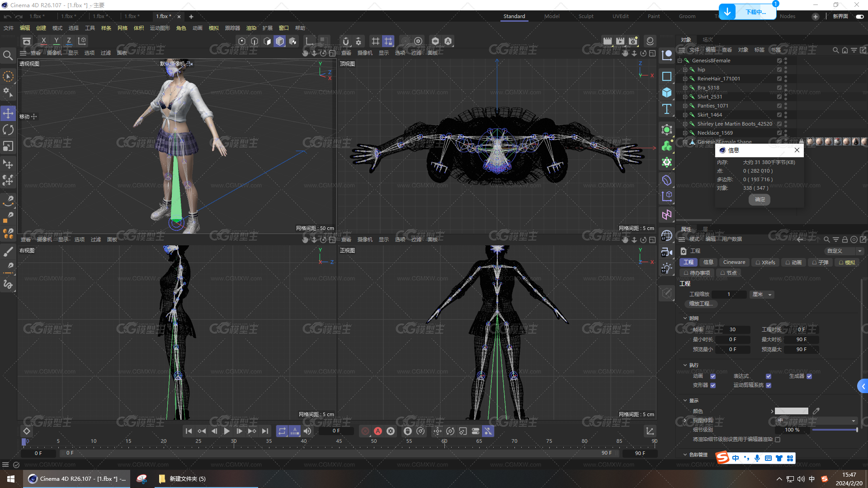Expand the hip object in object tree
Screen dimensions: 868x488
pos(685,70)
